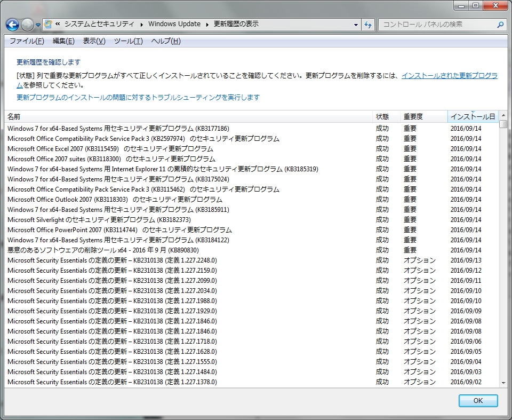The width and height of the screenshot is (512, 420).
Task: Expand arrow after システムとセキュリティ breadcrumb
Action: pos(142,25)
